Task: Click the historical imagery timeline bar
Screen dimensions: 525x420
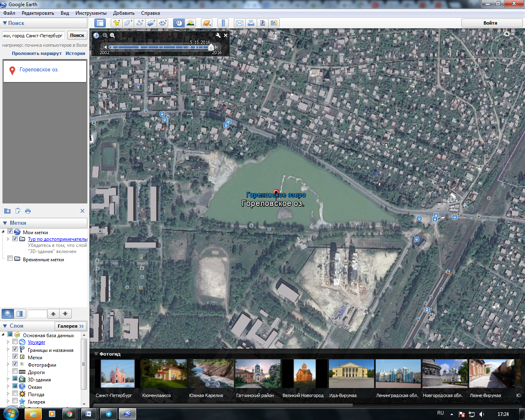Action: (160, 47)
